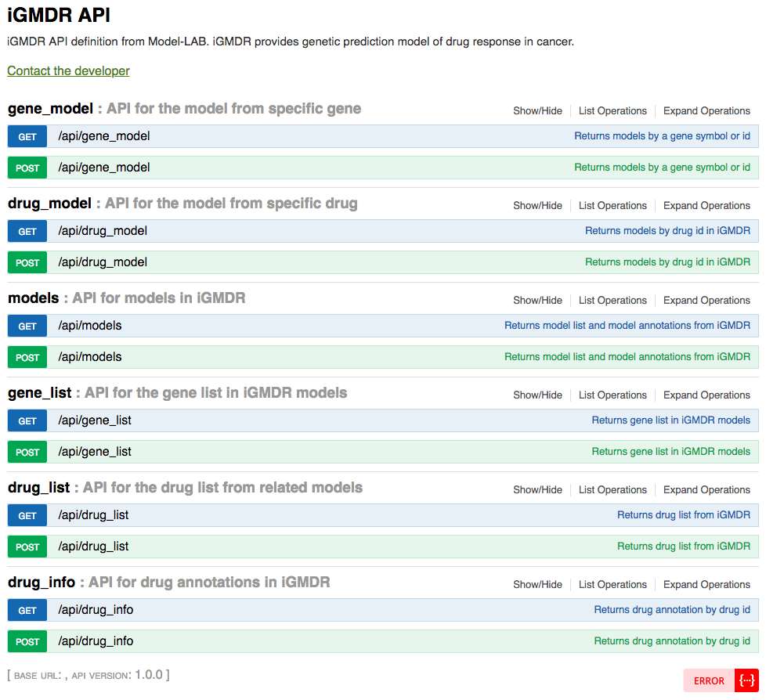This screenshot has height=700, width=766.
Task: Open GET /api/drug_info endpoint path
Action: click(x=96, y=610)
